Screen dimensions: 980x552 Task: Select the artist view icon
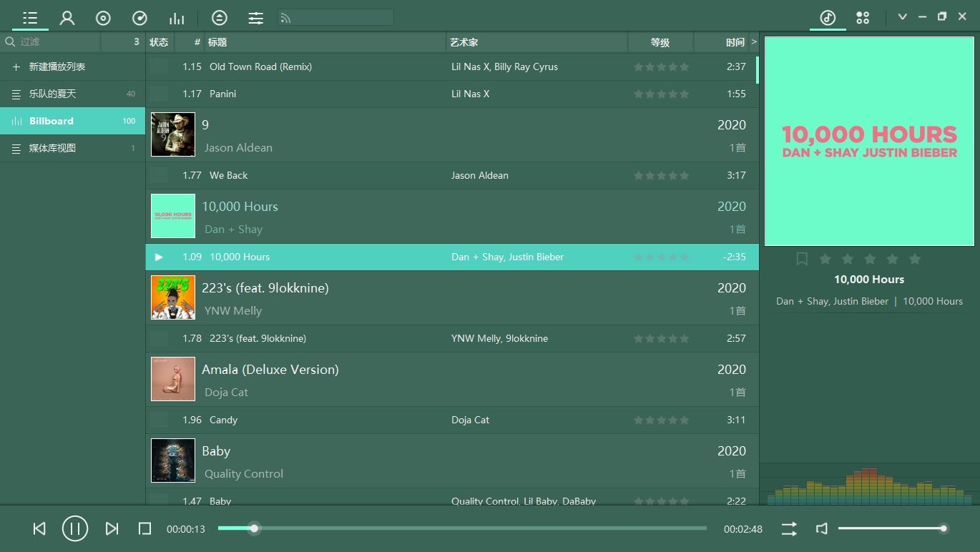click(67, 17)
